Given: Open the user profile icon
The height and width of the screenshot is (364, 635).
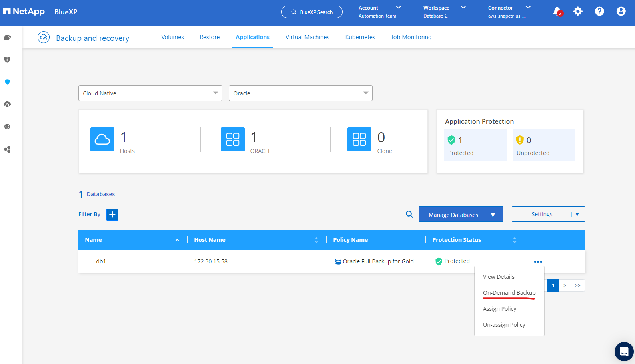Looking at the screenshot, I should click(621, 12).
